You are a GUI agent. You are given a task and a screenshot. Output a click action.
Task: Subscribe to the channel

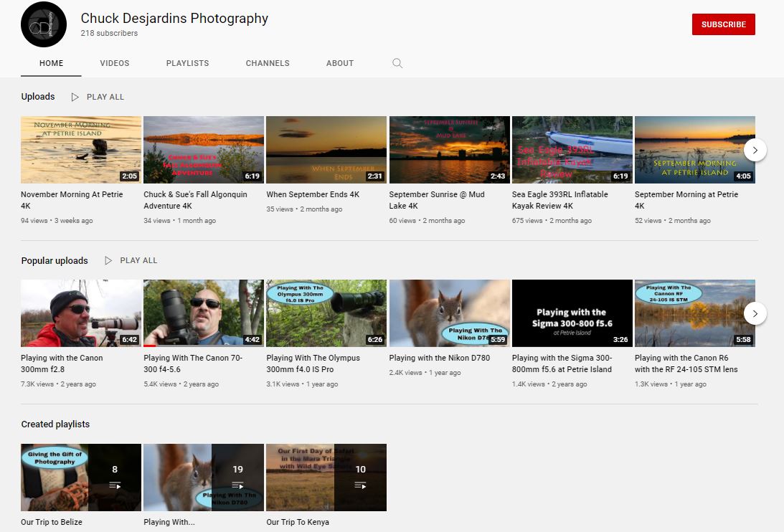(723, 24)
